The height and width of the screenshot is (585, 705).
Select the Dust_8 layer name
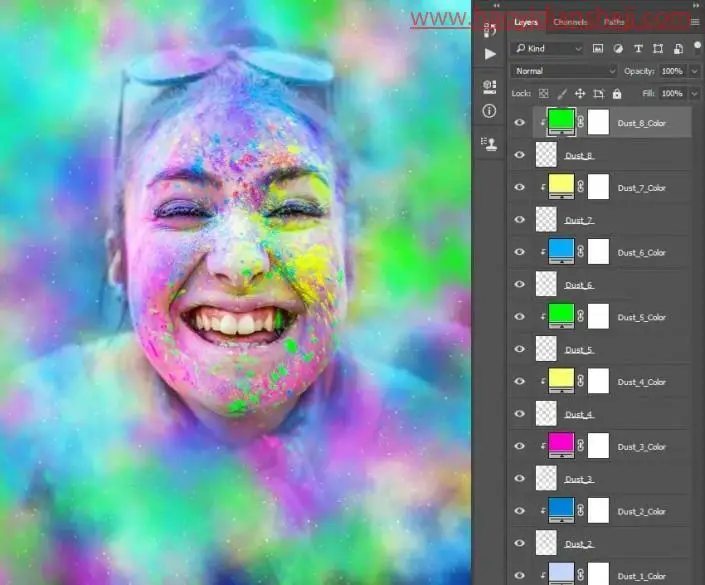(579, 156)
